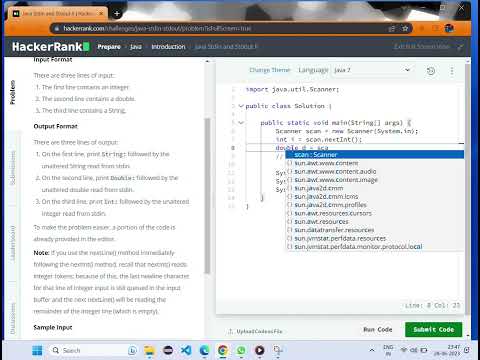This screenshot has width=480, height=360.
Task: Choose sun.jvmstat.perfdata.resources suggestion
Action: pyautogui.click(x=375, y=238)
